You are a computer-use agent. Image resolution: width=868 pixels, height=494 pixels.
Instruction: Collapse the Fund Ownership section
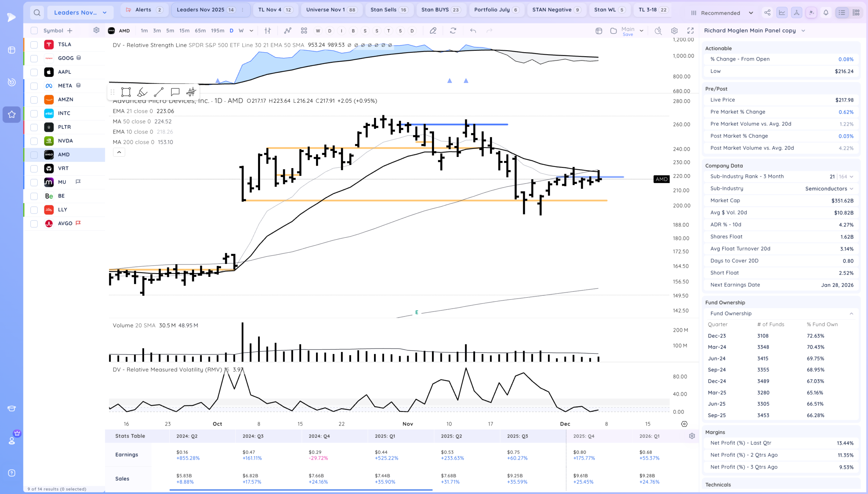click(x=851, y=313)
